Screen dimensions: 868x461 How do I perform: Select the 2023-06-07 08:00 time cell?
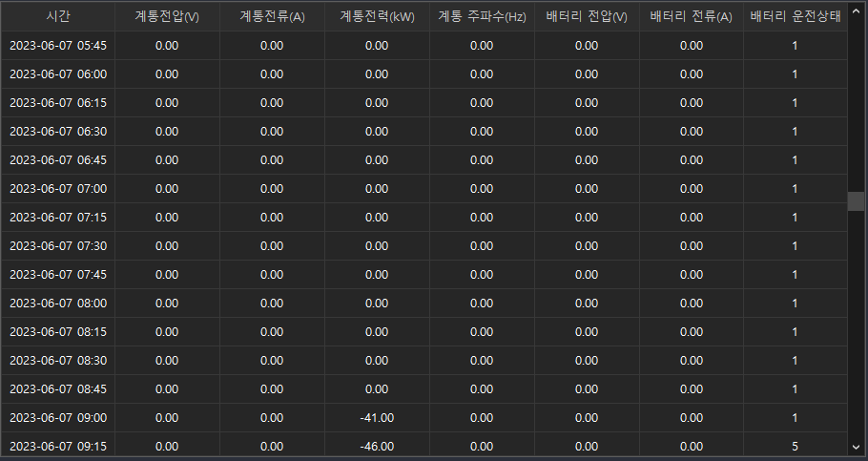[x=58, y=304]
